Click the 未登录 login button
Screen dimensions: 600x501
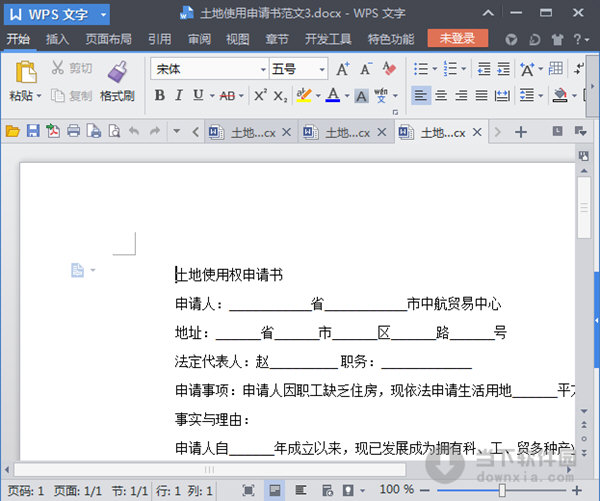458,38
